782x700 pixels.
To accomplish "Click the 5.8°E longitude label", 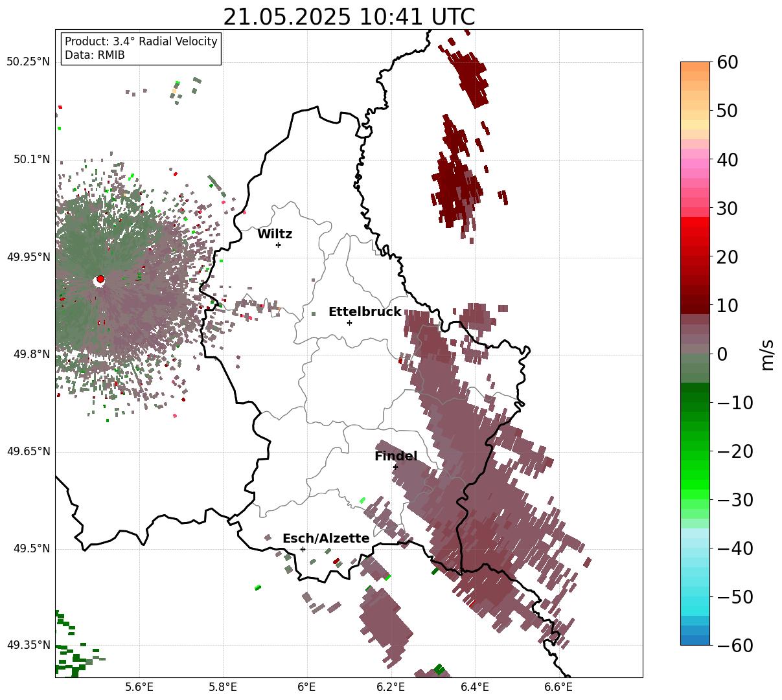I will [x=224, y=688].
